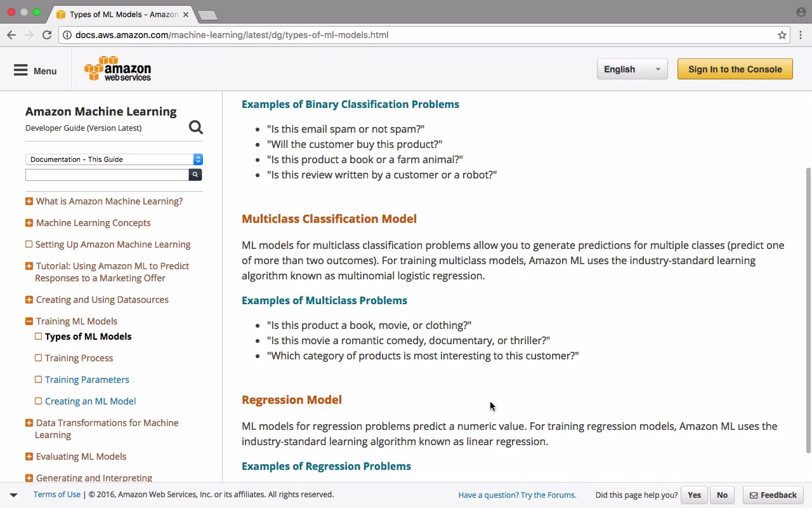The height and width of the screenshot is (508, 812).
Task: Bookmark this page with the star icon
Action: 782,35
